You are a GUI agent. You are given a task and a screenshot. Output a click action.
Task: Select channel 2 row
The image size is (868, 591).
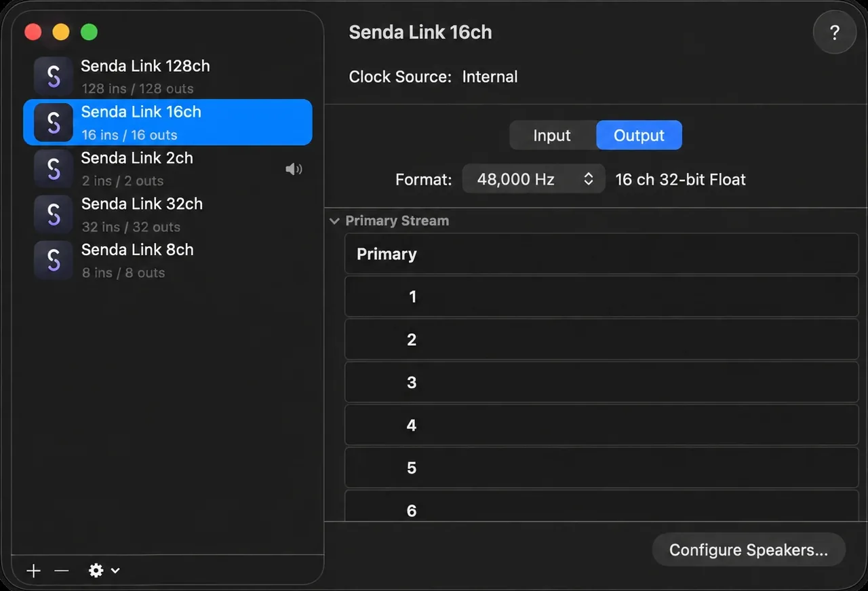tap(601, 339)
